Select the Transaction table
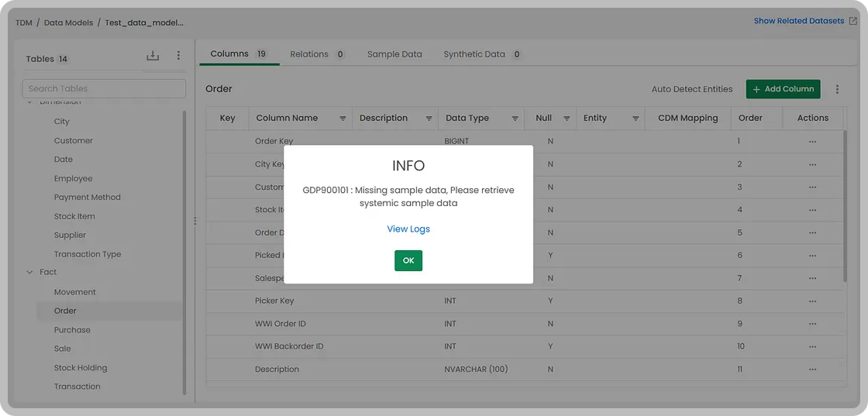 pyautogui.click(x=77, y=387)
